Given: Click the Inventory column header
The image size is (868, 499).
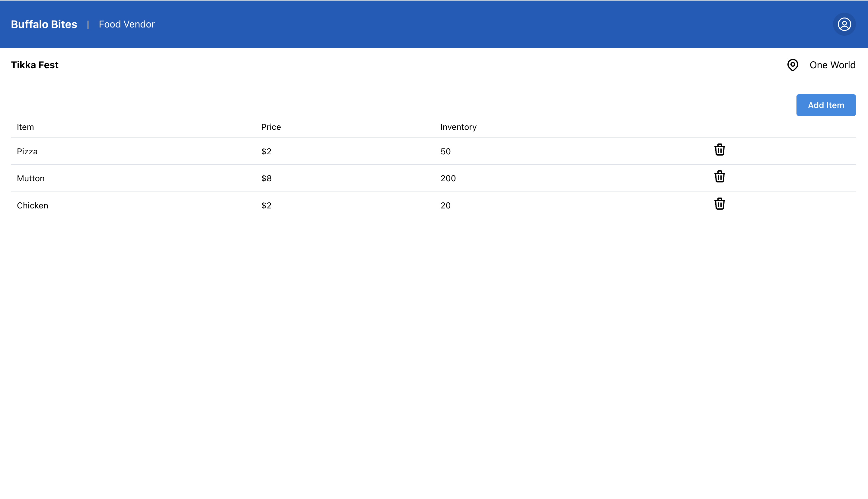Looking at the screenshot, I should (x=458, y=127).
